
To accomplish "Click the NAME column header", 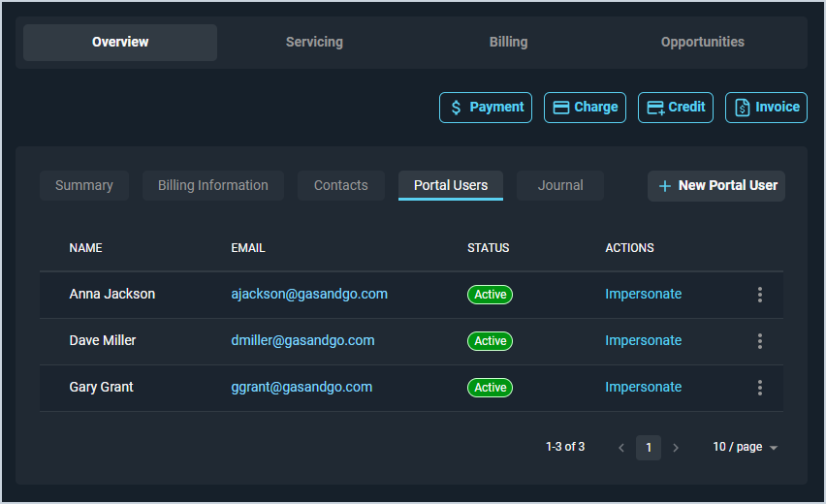I will tap(86, 248).
